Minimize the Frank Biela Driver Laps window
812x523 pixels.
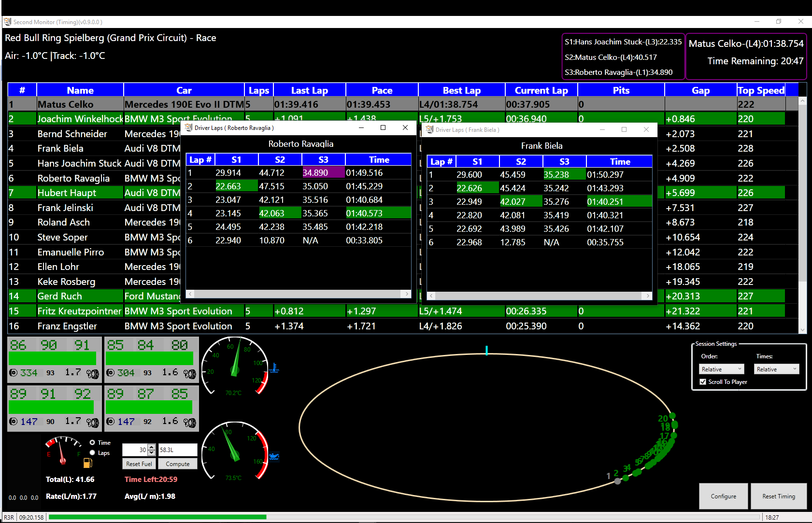602,129
